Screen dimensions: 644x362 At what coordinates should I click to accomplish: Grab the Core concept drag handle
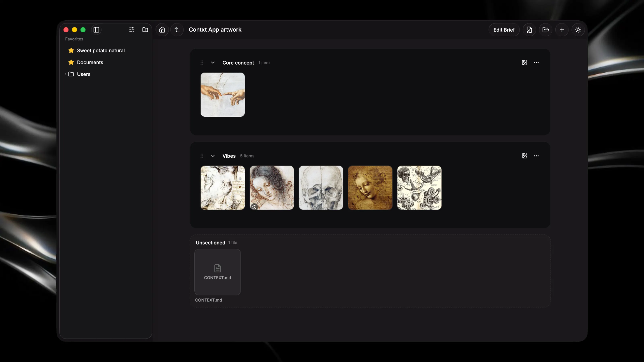(x=202, y=63)
